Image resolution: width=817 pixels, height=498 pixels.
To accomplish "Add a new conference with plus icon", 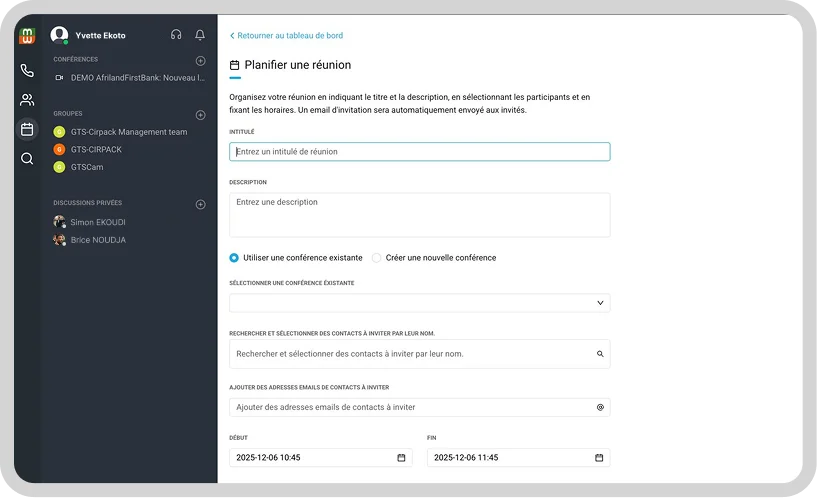I will pos(200,60).
